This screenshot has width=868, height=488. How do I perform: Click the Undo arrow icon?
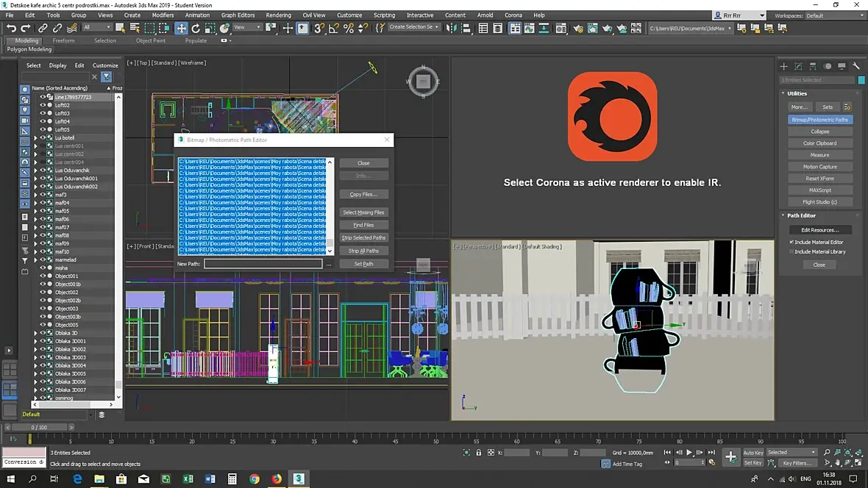point(11,28)
